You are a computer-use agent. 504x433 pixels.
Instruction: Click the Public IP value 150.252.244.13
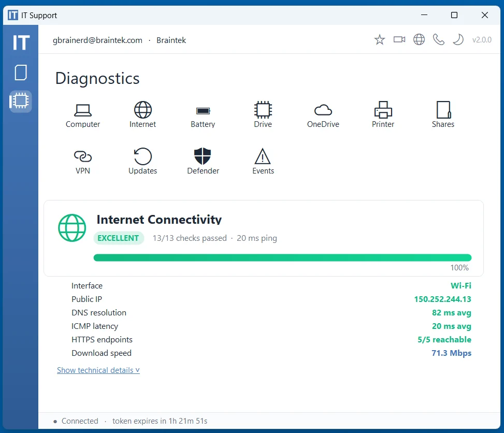(x=442, y=299)
